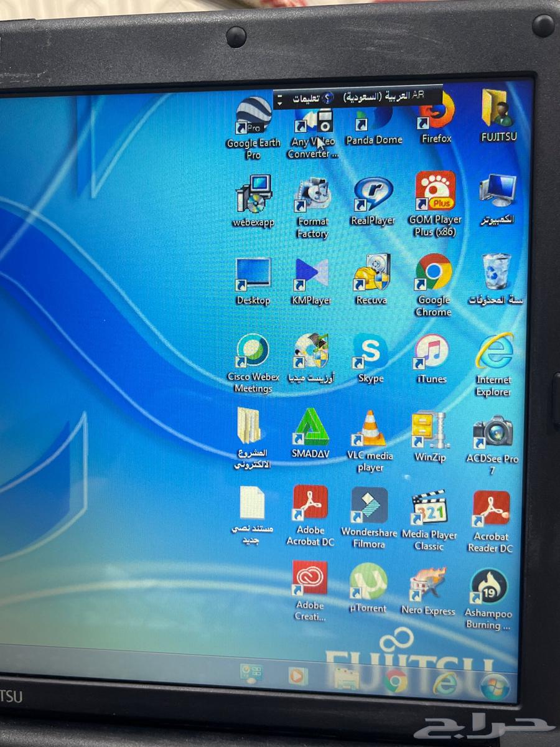Open the المشروع الالكتروني folder
This screenshot has width=560, height=747.
pos(253,439)
